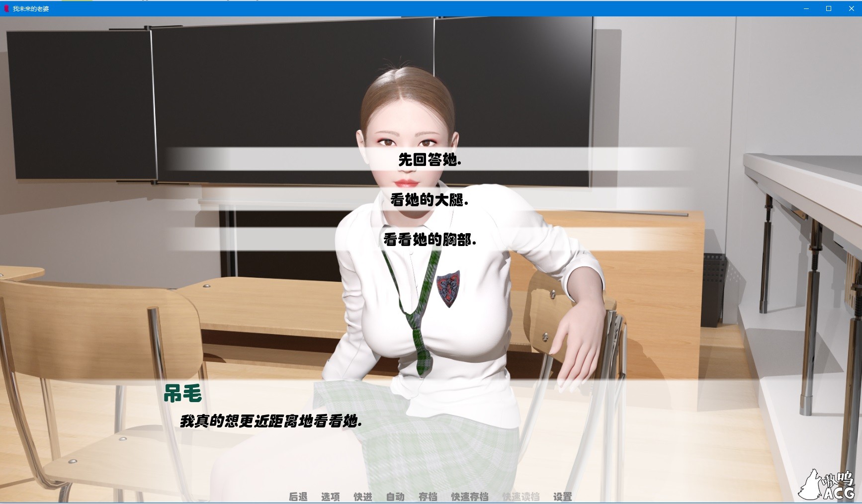
Task: Click 快速读档 quick load
Action: coord(521,497)
